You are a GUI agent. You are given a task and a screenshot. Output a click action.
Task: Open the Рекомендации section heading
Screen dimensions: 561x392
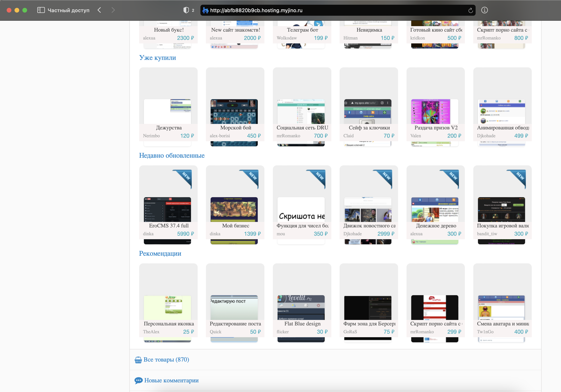click(x=160, y=253)
